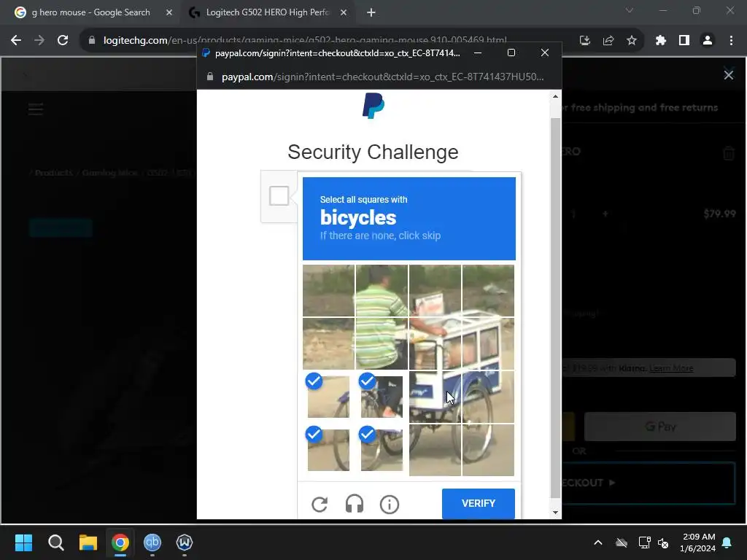Go forward in Chrome
The image size is (747, 560).
click(39, 41)
